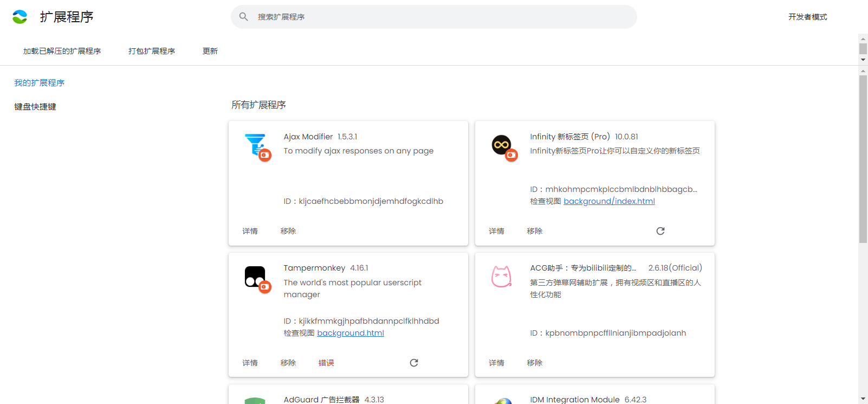This screenshot has height=404, width=868.
Task: Click 打包扩展程序 button
Action: [x=152, y=51]
